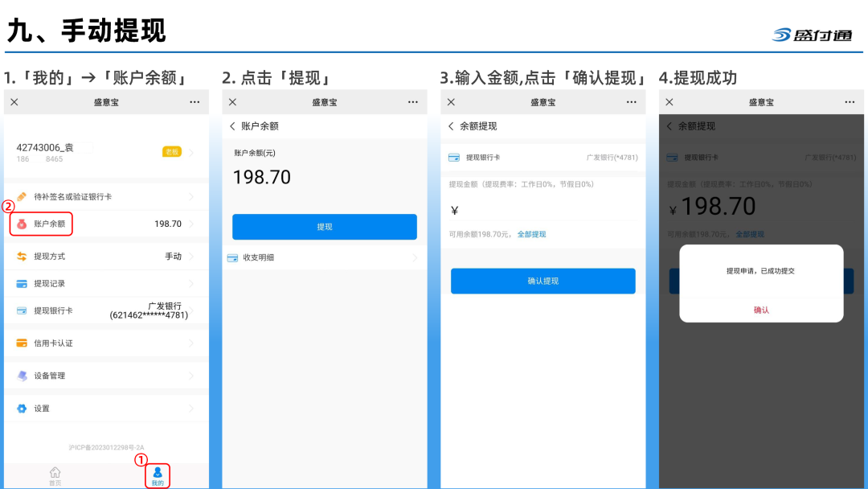868x489 pixels.
Task: Close the third 盛意宝 screen (余额提现 input)
Action: pos(451,102)
